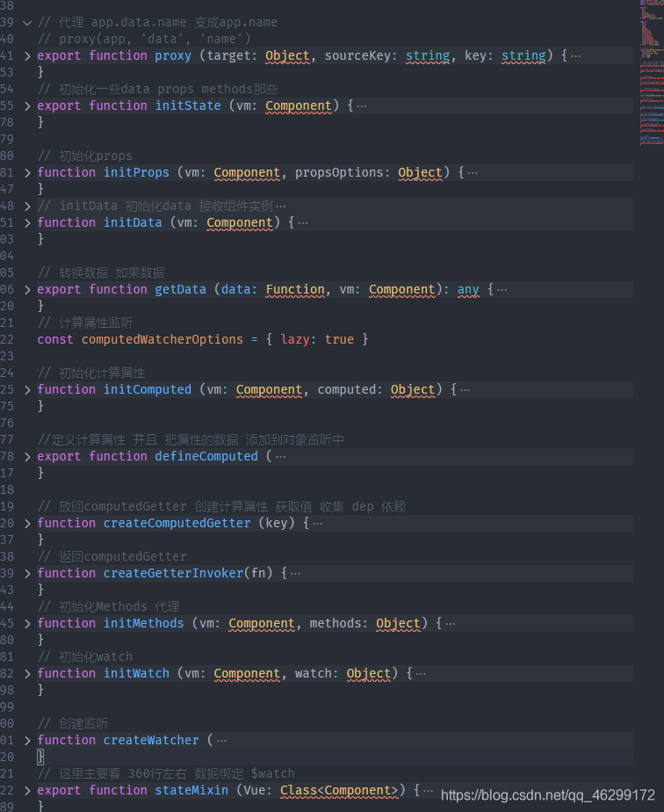Click the 'computed' parameter in initComputed
Screen dimensions: 664x812
tap(346, 389)
